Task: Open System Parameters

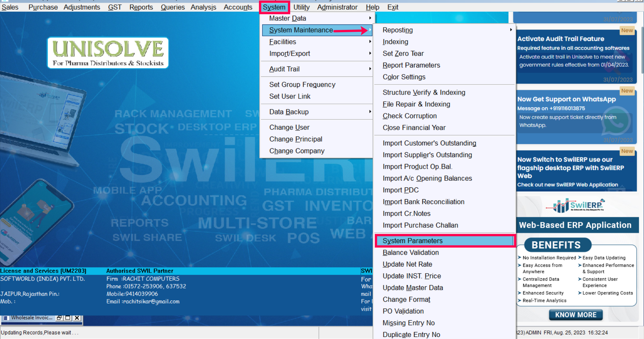Action: tap(445, 241)
